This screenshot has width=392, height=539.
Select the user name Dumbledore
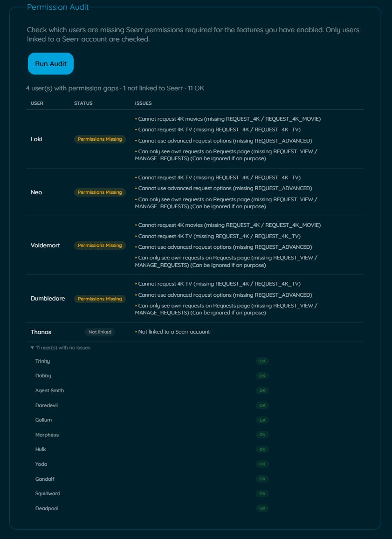click(48, 299)
